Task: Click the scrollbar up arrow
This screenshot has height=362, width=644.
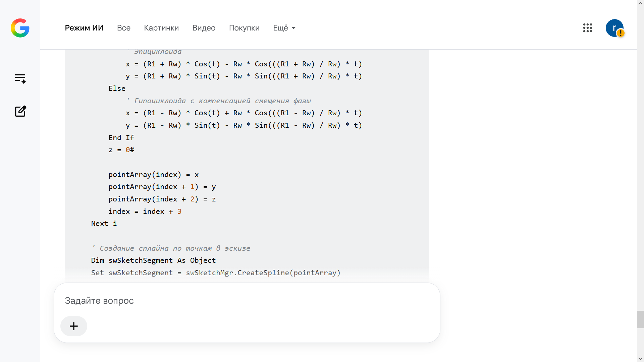Action: click(x=640, y=3)
